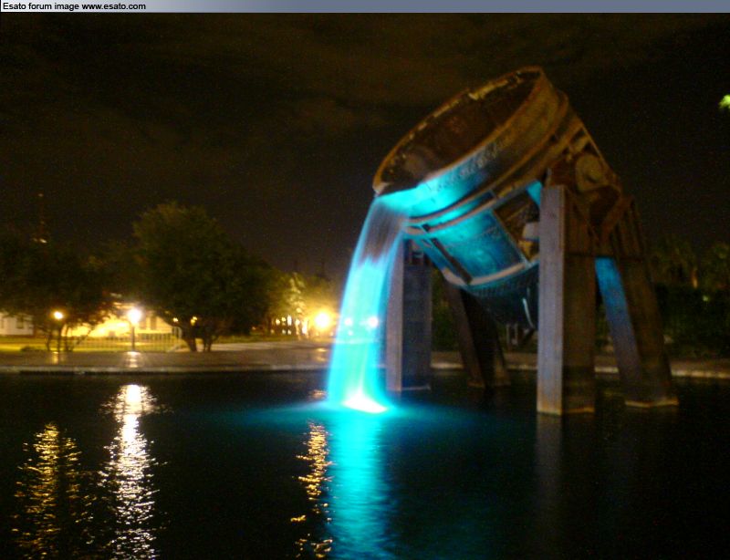
Task: Click the fountain night photo
Action: click(365, 286)
